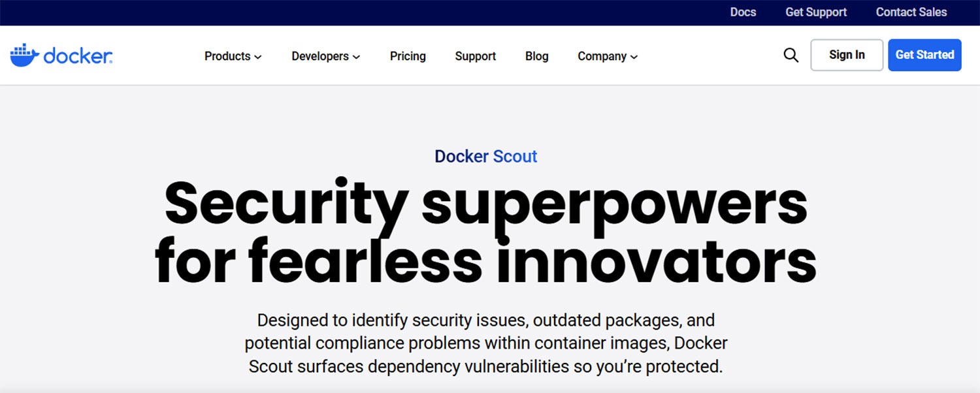Click Get Support in the top bar
980x393 pixels.
(815, 12)
